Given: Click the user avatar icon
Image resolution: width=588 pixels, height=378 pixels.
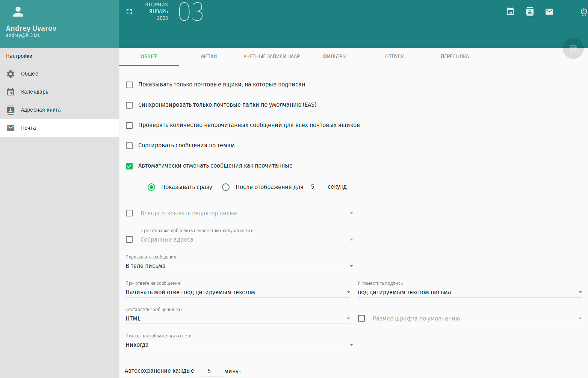Looking at the screenshot, I should tap(18, 12).
